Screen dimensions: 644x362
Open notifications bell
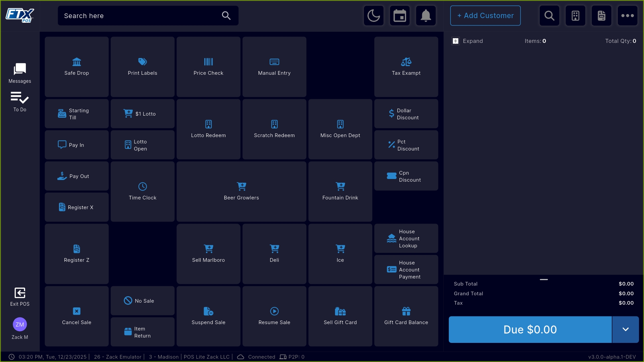point(426,16)
